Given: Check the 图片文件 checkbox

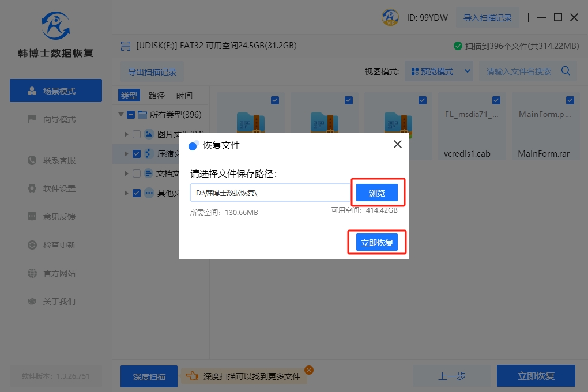Looking at the screenshot, I should coord(137,134).
